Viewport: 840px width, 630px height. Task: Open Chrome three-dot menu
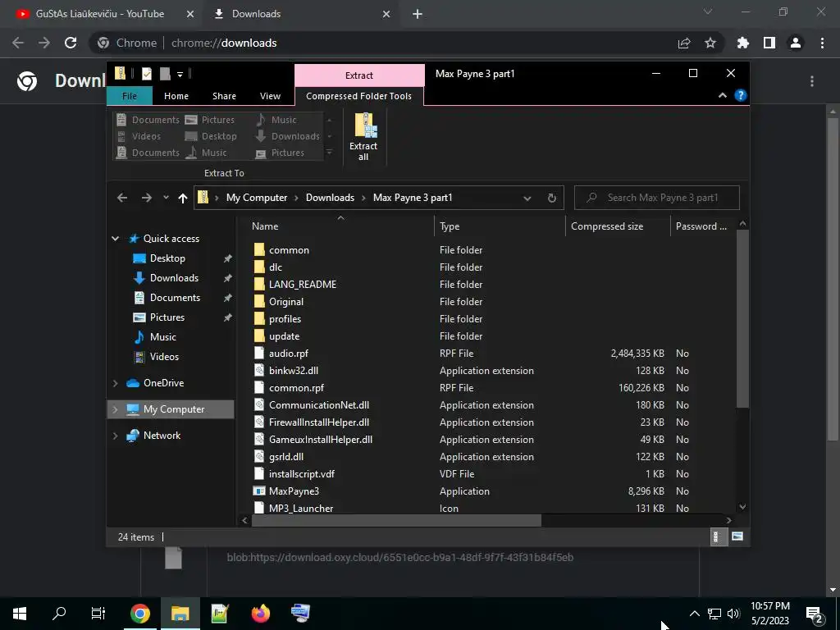coord(822,43)
